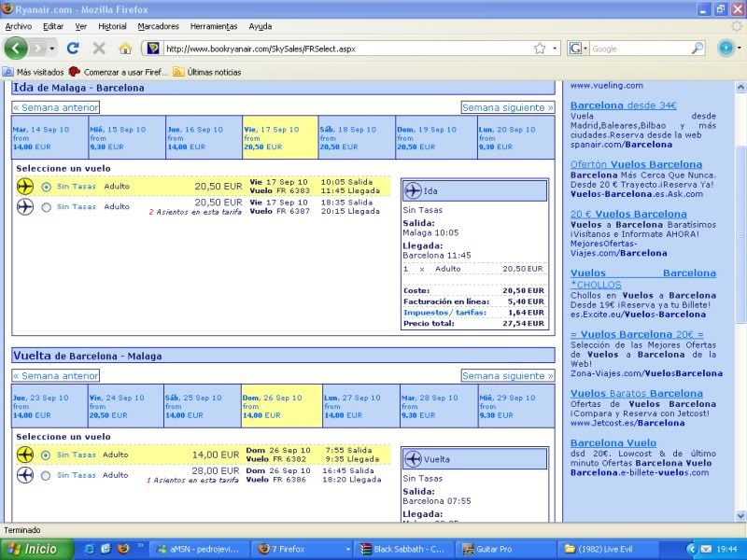Click the blue round toolbar icon
The width and height of the screenshot is (747, 560).
pos(726,49)
